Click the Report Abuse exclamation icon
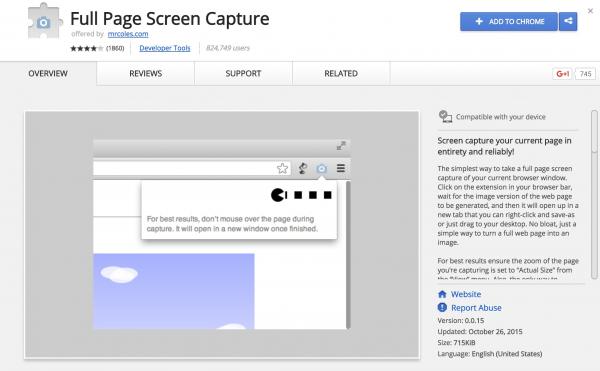Image resolution: width=600 pixels, height=371 pixels. 442,307
